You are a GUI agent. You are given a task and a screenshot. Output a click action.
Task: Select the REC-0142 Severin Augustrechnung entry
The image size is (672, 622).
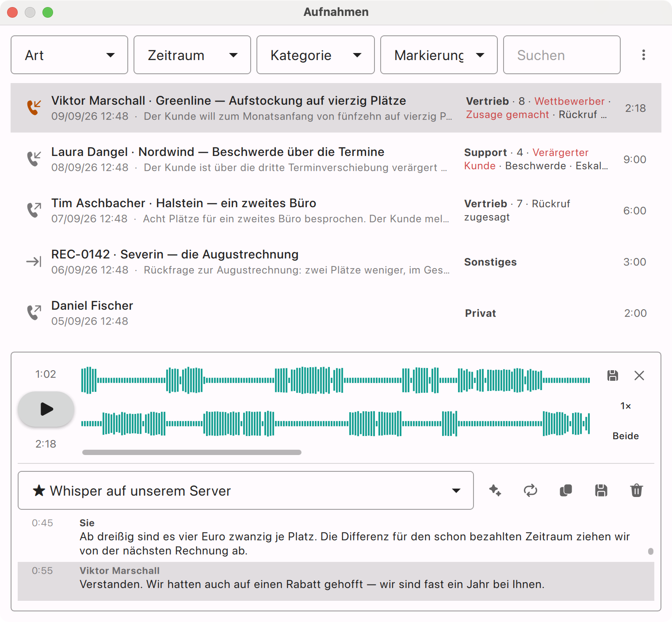336,262
